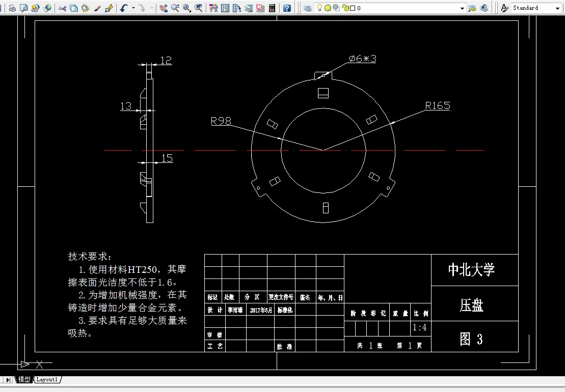
Task: Click the 2017年6月 date cell
Action: tap(261, 310)
